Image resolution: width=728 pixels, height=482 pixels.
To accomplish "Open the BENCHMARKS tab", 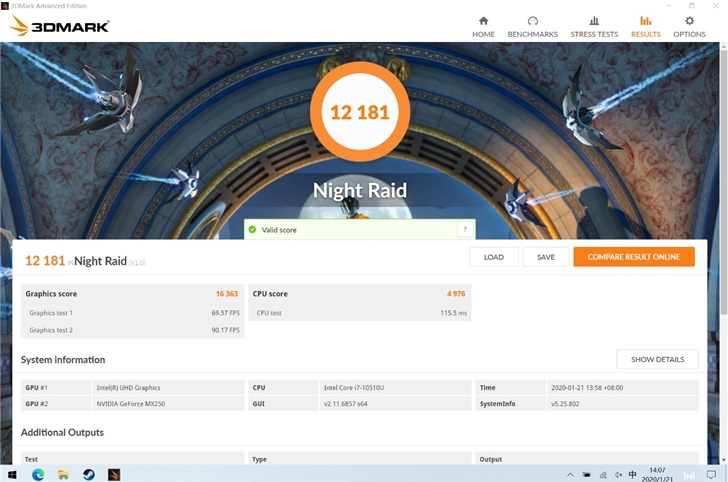I will [x=533, y=27].
